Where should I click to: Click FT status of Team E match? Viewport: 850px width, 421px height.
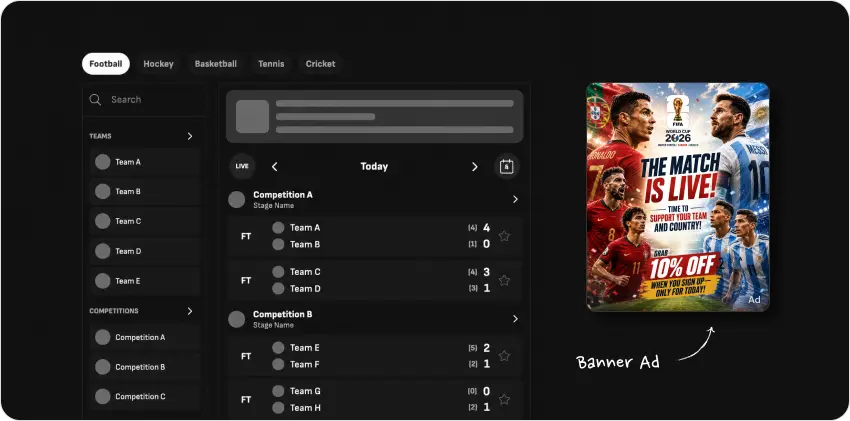pos(246,357)
